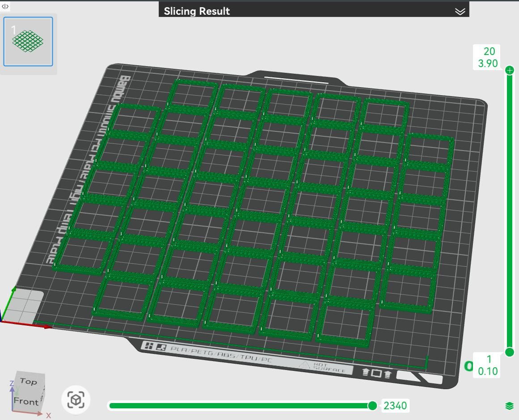Expand the Slicing Result panel with double chevron
Viewport: 519px width, 420px height.
tap(460, 11)
